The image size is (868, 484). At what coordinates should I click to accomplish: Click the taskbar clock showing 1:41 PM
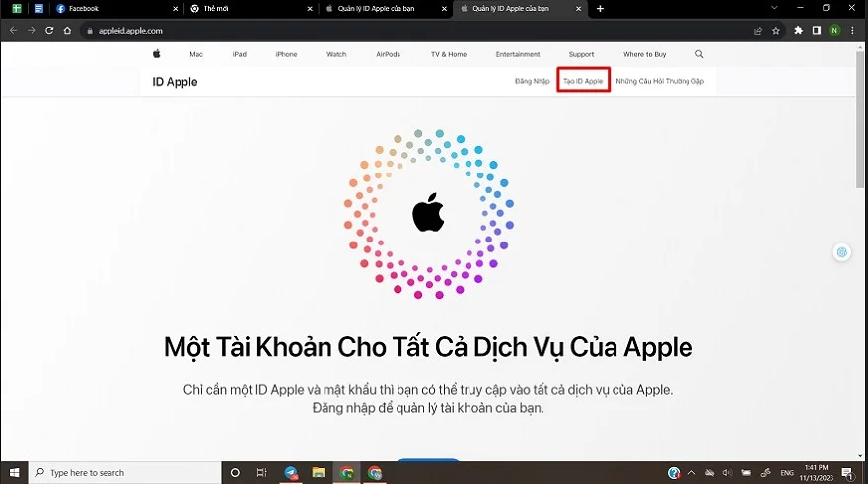816,473
